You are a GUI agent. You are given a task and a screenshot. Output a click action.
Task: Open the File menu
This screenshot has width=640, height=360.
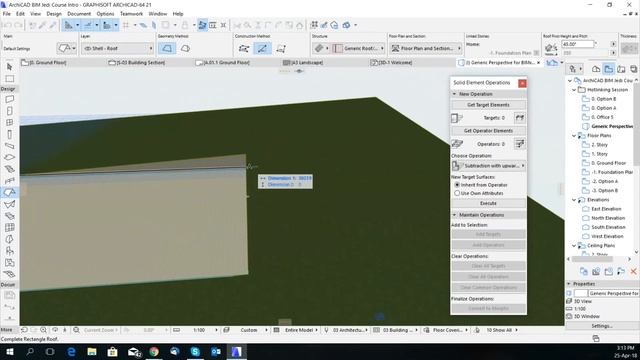pyautogui.click(x=7, y=13)
